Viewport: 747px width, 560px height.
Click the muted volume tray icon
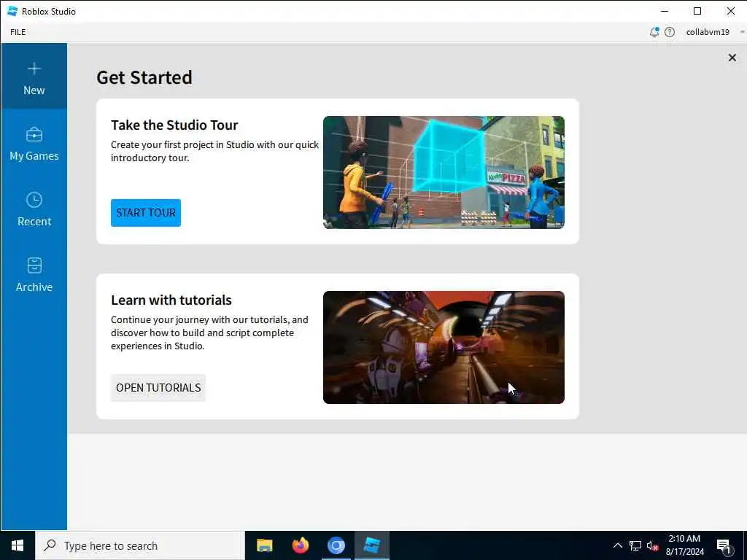pyautogui.click(x=652, y=545)
